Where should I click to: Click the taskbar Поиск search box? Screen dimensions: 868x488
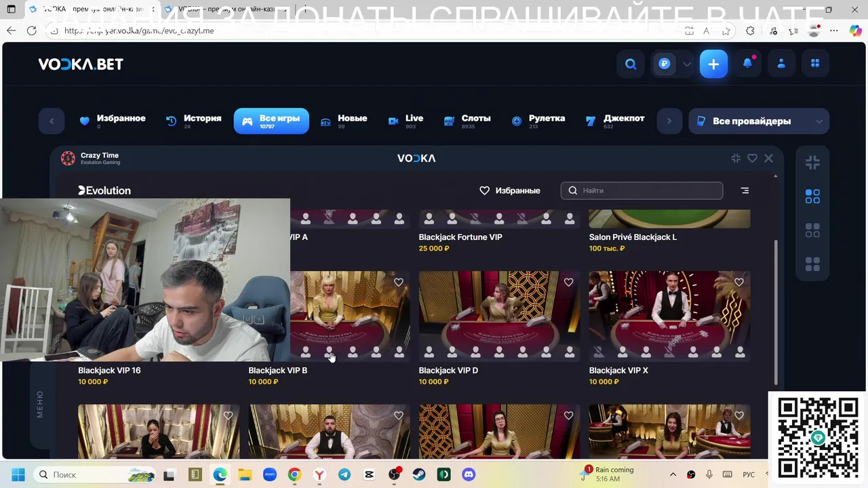pos(94,474)
